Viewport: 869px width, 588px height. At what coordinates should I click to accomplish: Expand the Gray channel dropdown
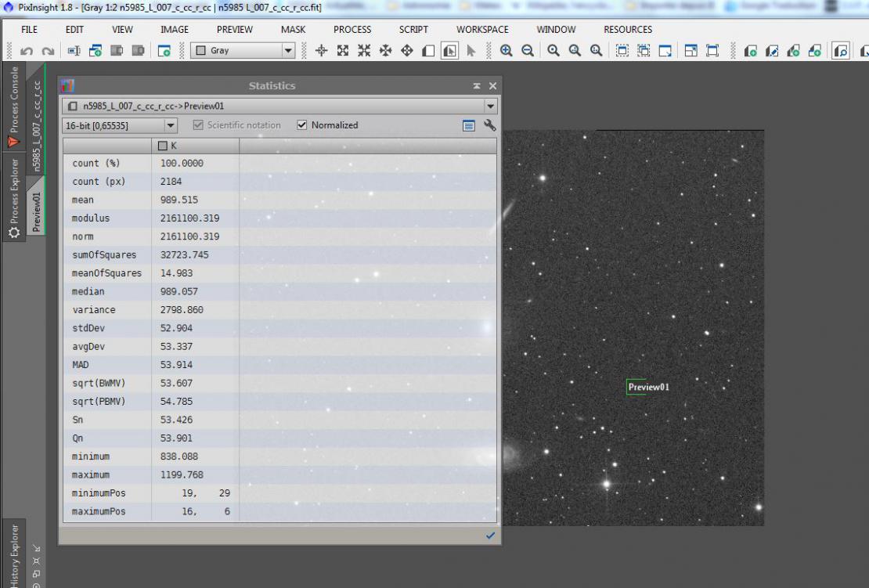coord(288,50)
